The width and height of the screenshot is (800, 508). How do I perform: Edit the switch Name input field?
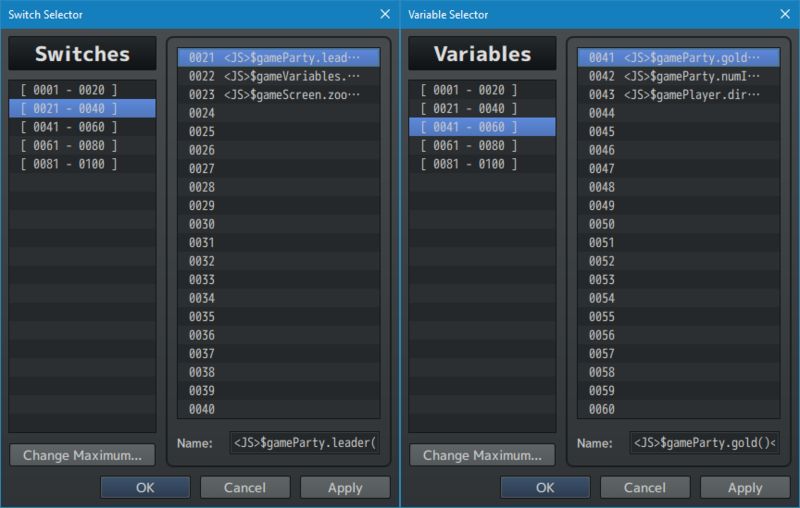304,442
